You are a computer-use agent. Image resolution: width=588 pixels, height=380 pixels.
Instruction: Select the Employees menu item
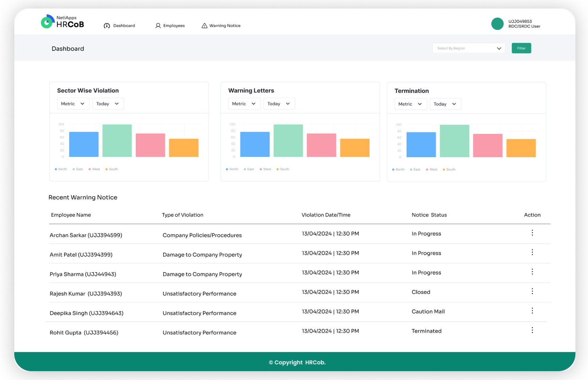pyautogui.click(x=174, y=26)
